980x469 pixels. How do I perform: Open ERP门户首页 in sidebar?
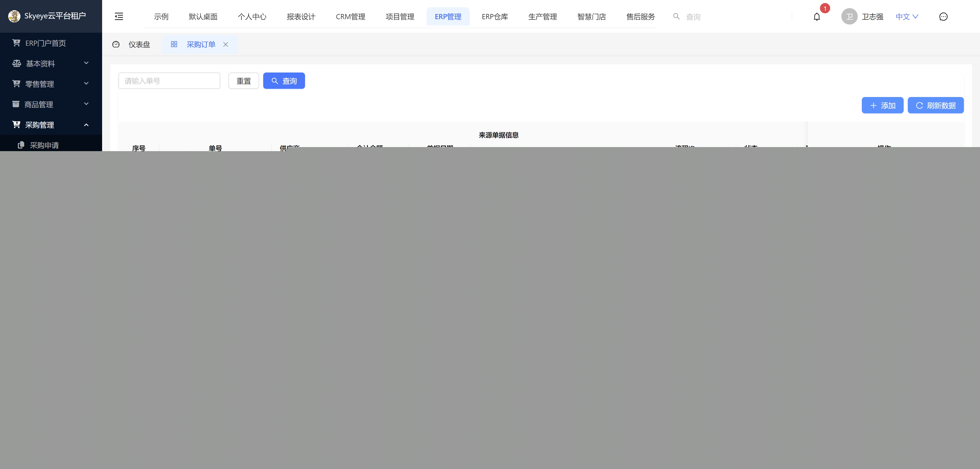click(x=45, y=43)
